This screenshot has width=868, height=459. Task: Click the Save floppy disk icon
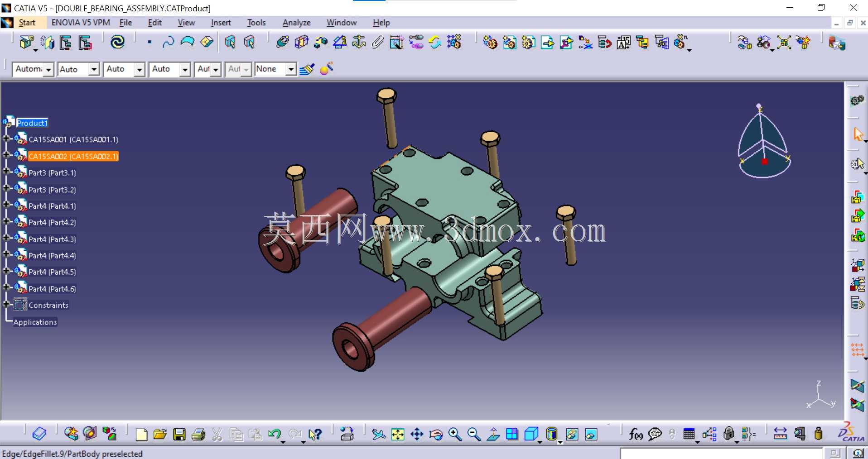click(x=179, y=435)
